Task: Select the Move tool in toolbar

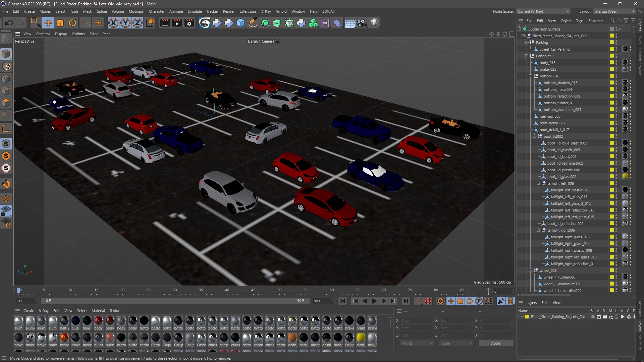Action: [48, 23]
